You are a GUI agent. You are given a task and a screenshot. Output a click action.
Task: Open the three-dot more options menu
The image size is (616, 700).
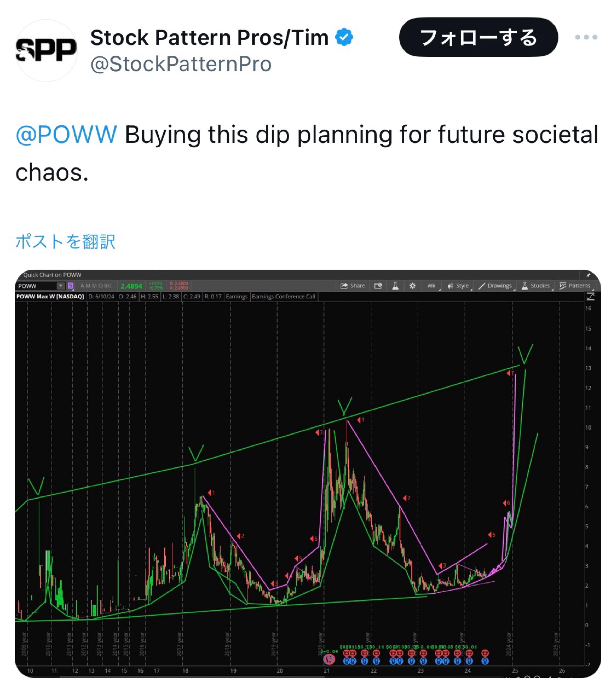586,37
